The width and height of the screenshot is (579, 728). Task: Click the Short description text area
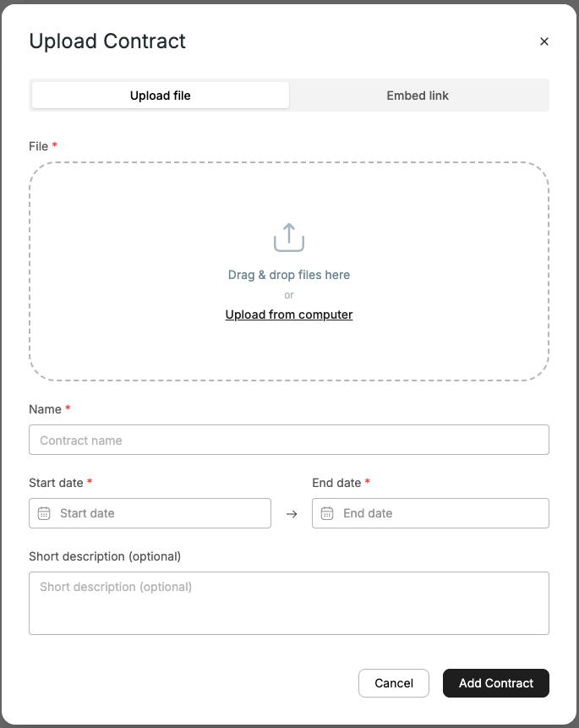pyautogui.click(x=288, y=603)
